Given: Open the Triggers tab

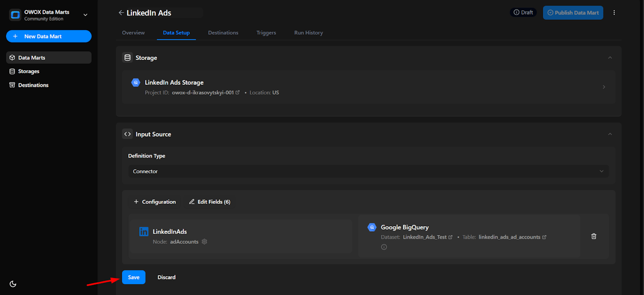Looking at the screenshot, I should click(x=266, y=33).
